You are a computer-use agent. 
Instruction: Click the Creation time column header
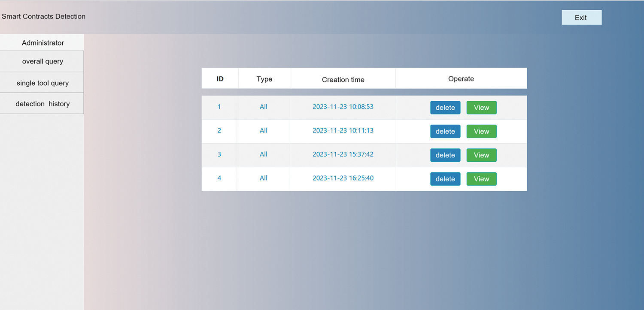point(343,80)
